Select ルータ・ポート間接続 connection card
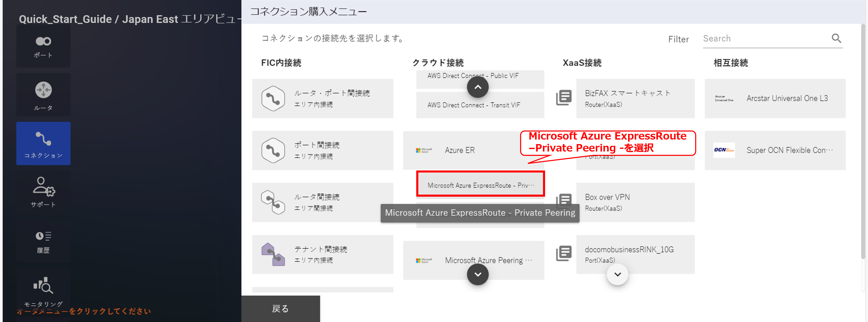The width and height of the screenshot is (868, 322). 323,99
